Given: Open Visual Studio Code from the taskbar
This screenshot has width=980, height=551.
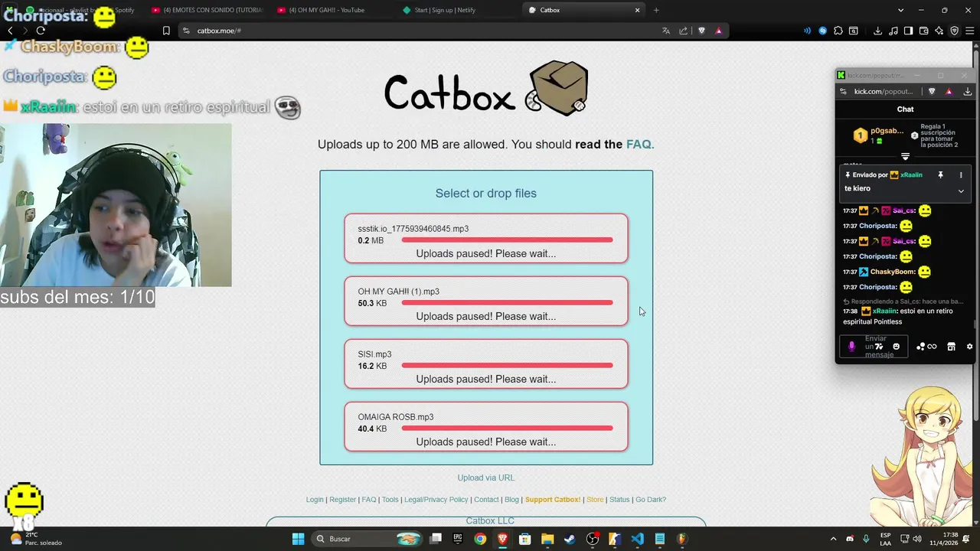Looking at the screenshot, I should 637,539.
